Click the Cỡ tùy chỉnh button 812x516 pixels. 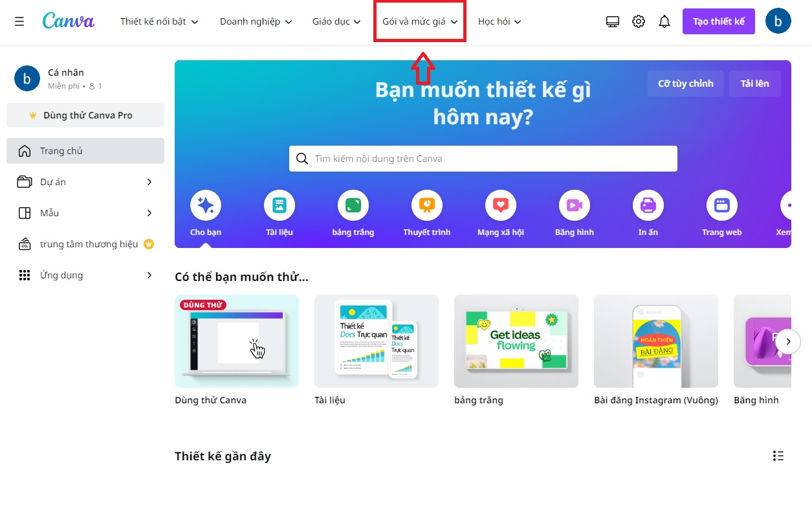[686, 84]
